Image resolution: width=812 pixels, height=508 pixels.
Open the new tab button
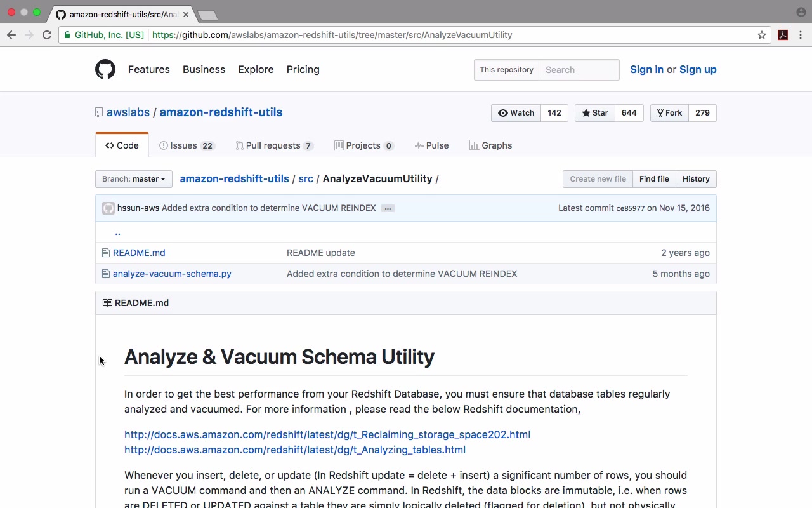(207, 15)
